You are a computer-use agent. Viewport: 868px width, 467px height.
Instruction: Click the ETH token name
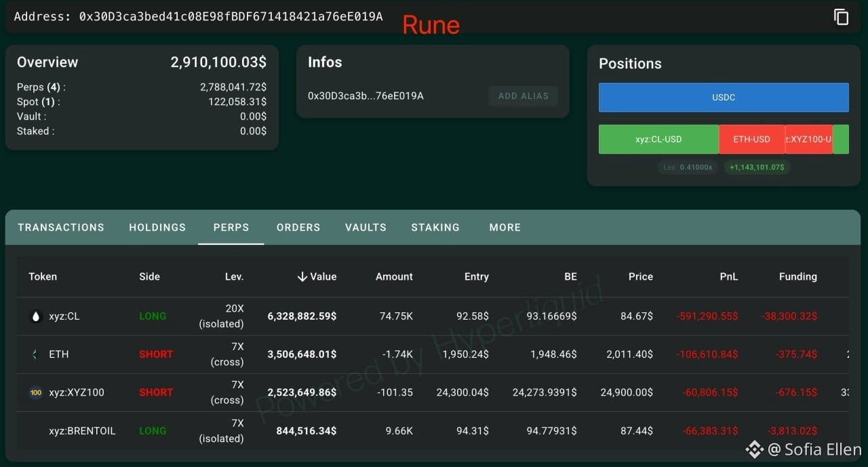click(x=59, y=354)
